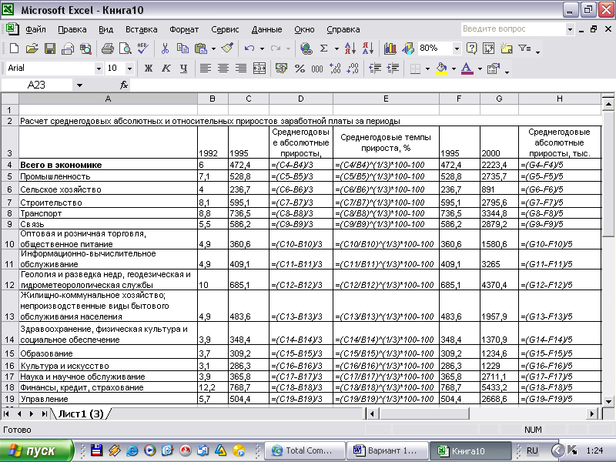Click the Save icon in the toolbar

point(48,48)
